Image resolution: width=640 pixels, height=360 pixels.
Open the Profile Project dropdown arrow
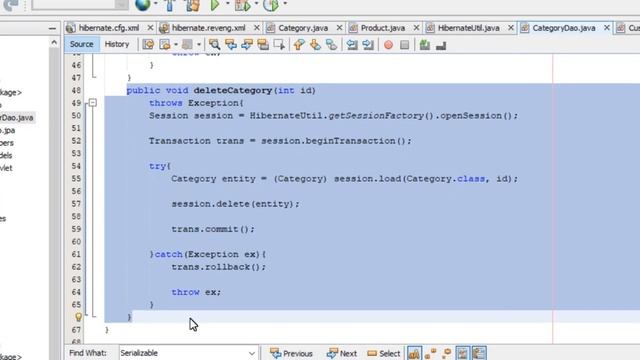(x=285, y=4)
